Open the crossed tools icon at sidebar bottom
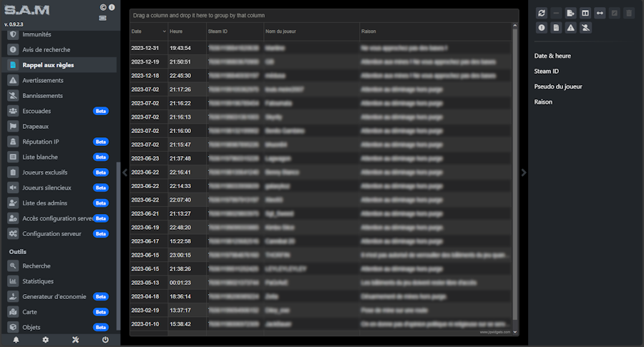 (x=75, y=340)
